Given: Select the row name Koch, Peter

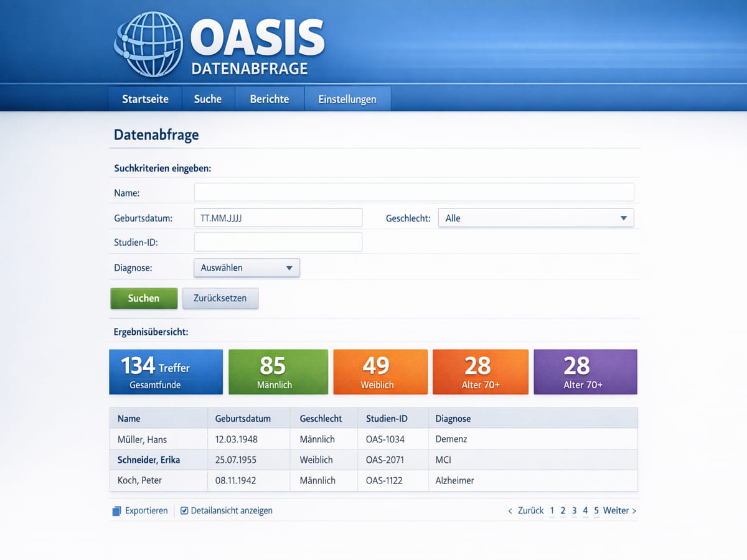Looking at the screenshot, I should click(x=140, y=480).
